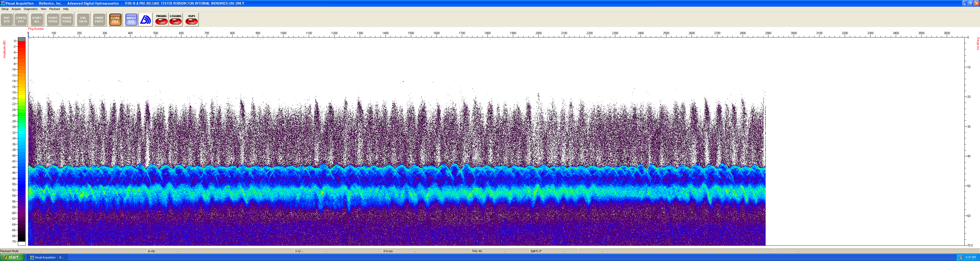
Task: Click the taskbar clock showing 4:37 AM
Action: click(971, 258)
